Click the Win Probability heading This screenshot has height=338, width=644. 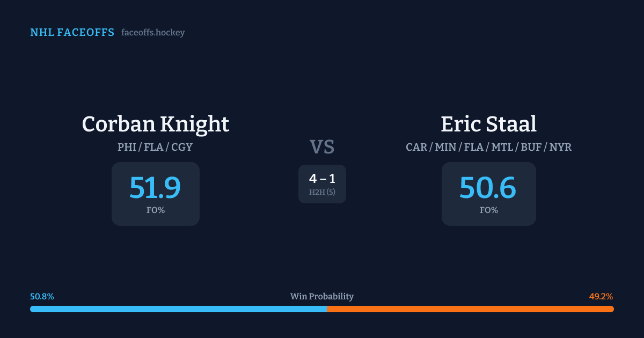pyautogui.click(x=322, y=297)
